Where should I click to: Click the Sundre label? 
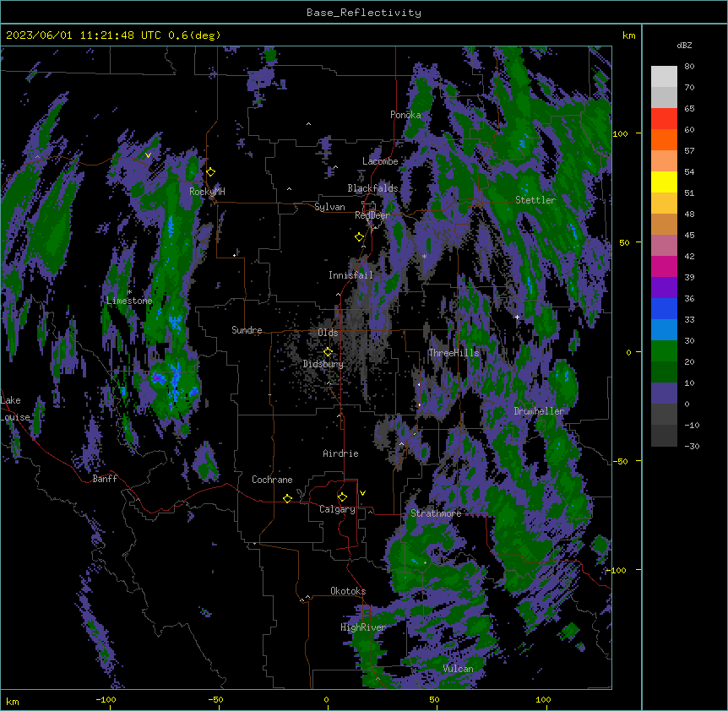[x=247, y=330]
